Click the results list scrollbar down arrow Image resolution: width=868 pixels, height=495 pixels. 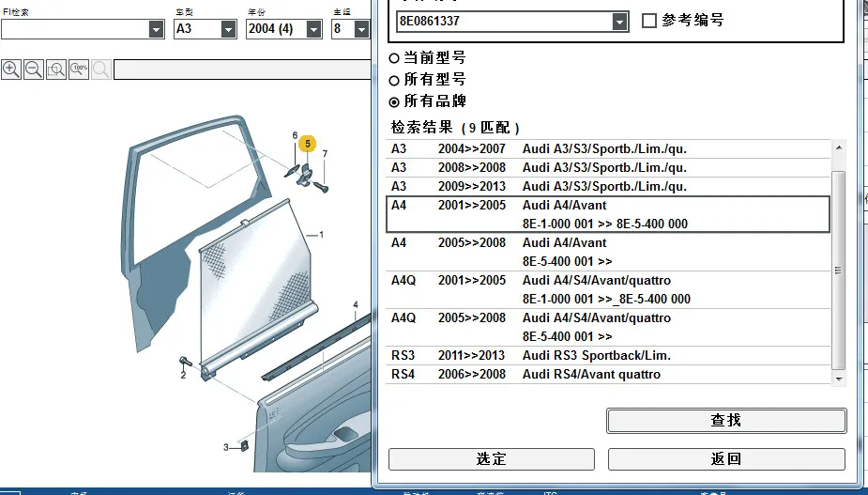click(839, 379)
